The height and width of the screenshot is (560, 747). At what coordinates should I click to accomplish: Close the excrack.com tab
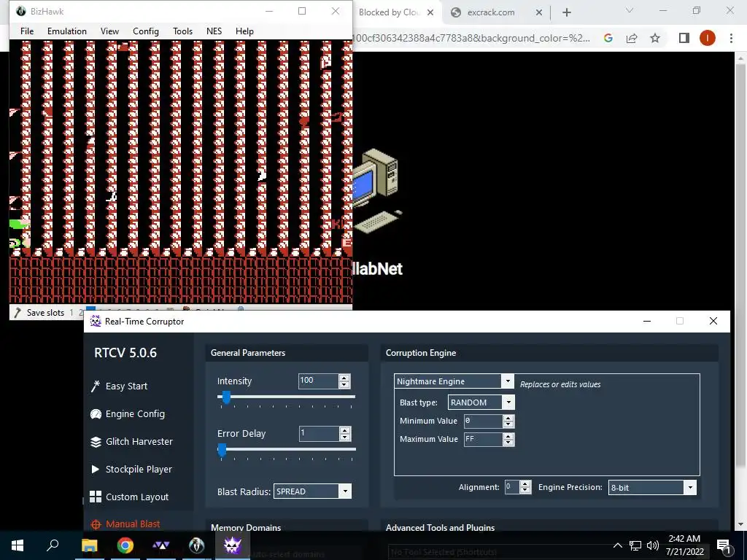(x=539, y=12)
